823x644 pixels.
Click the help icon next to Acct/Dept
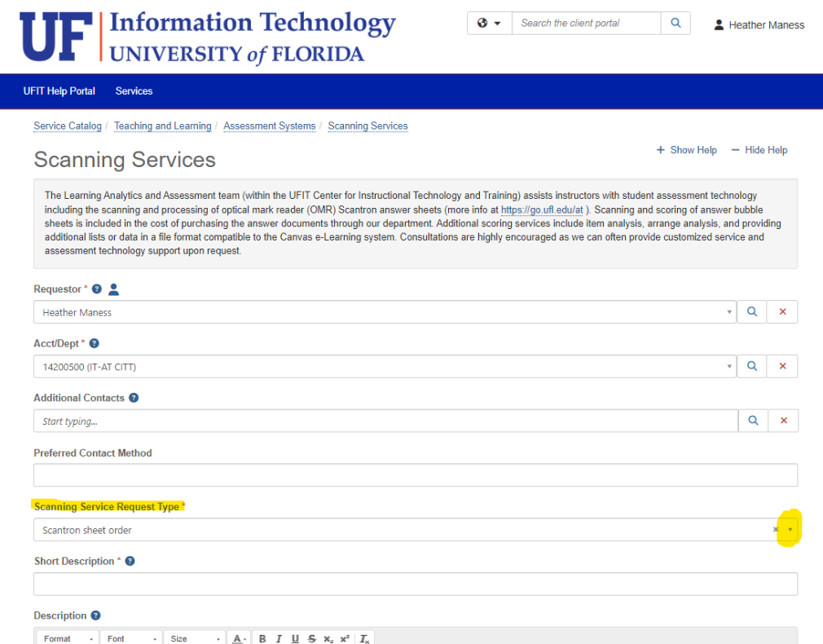(94, 343)
